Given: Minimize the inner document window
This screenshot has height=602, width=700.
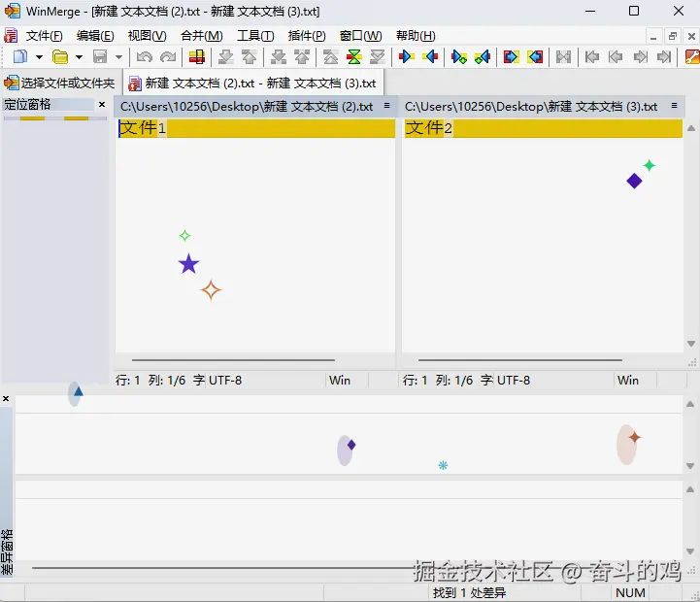Looking at the screenshot, I should (x=653, y=36).
